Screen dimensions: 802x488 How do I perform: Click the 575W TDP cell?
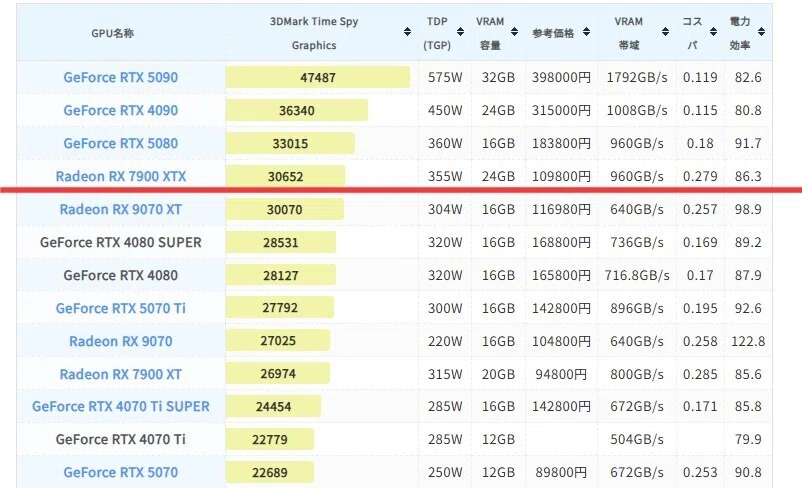pyautogui.click(x=445, y=77)
